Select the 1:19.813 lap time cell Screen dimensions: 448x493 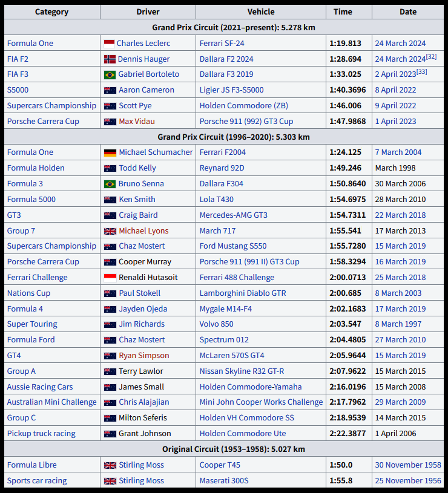[349, 43]
